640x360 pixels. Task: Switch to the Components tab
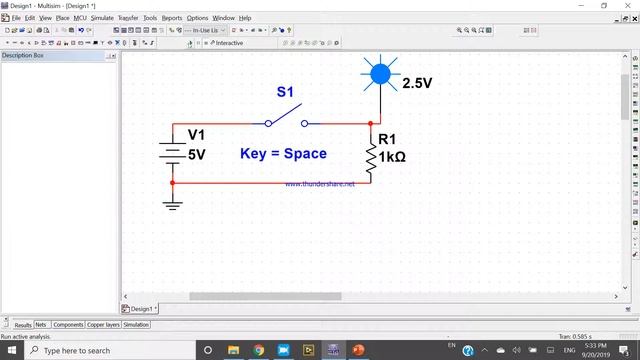68,325
